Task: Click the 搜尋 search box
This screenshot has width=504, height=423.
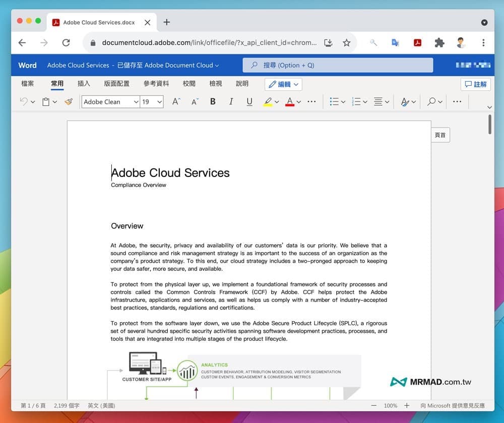Action: (338, 65)
